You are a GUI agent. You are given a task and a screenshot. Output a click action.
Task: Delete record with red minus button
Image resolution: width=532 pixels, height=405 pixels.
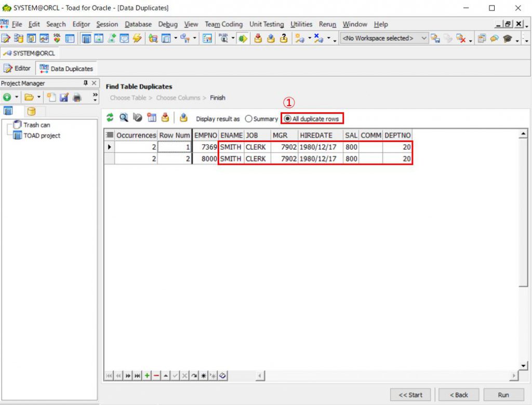156,375
